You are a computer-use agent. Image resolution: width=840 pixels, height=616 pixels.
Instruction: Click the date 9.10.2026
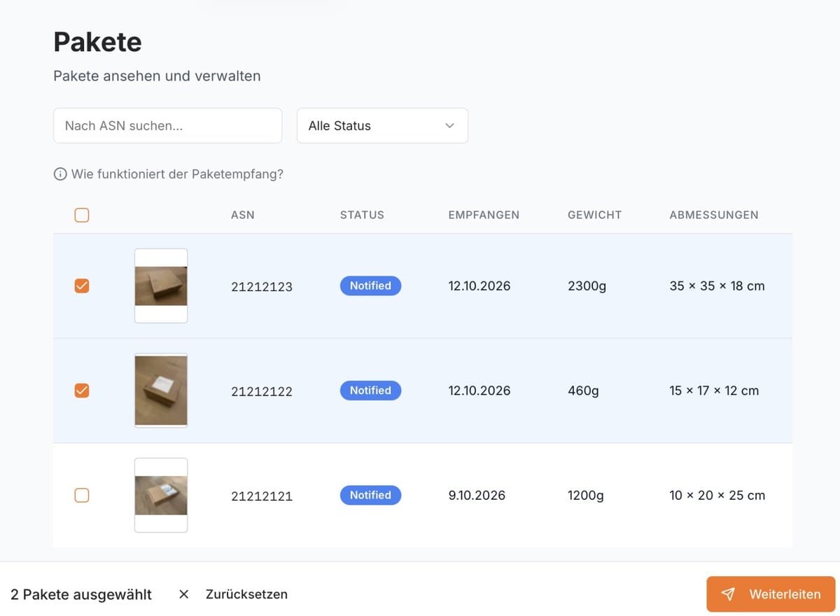[477, 496]
